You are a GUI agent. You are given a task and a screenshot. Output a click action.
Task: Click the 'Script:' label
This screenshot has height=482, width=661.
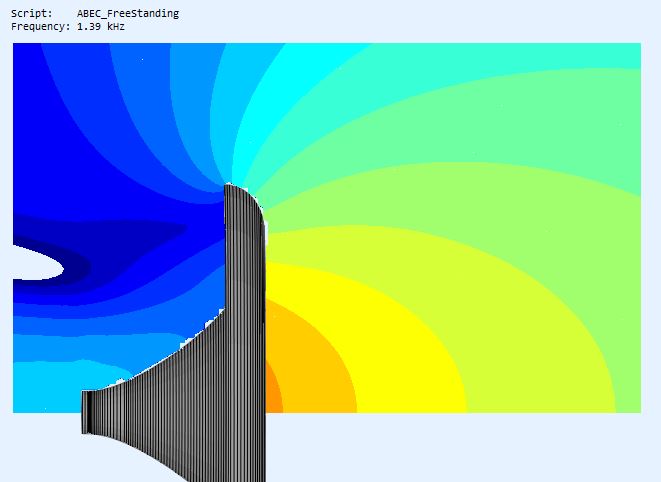point(32,13)
